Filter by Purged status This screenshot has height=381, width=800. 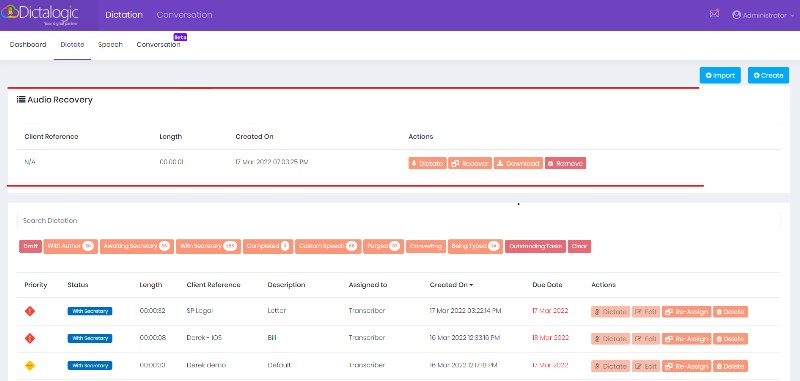pos(384,246)
